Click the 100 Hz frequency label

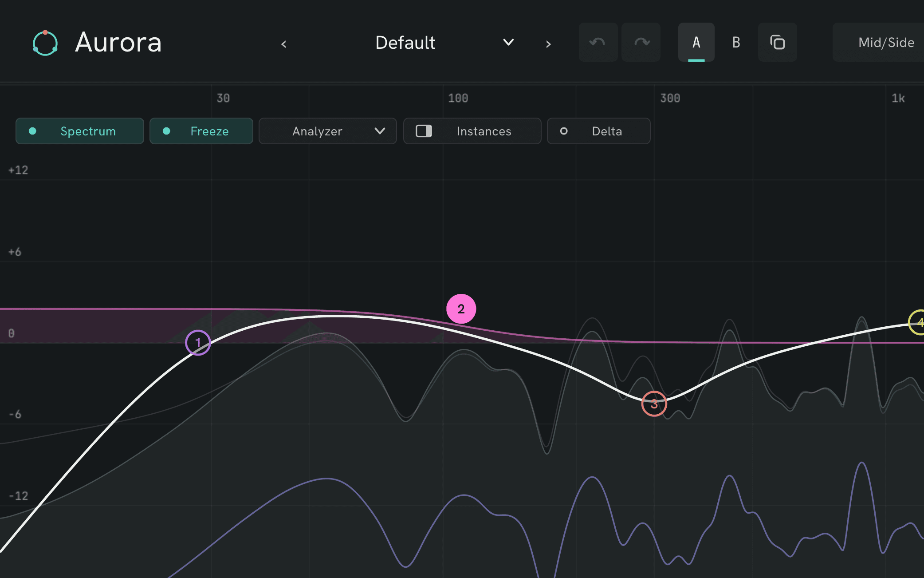(458, 98)
